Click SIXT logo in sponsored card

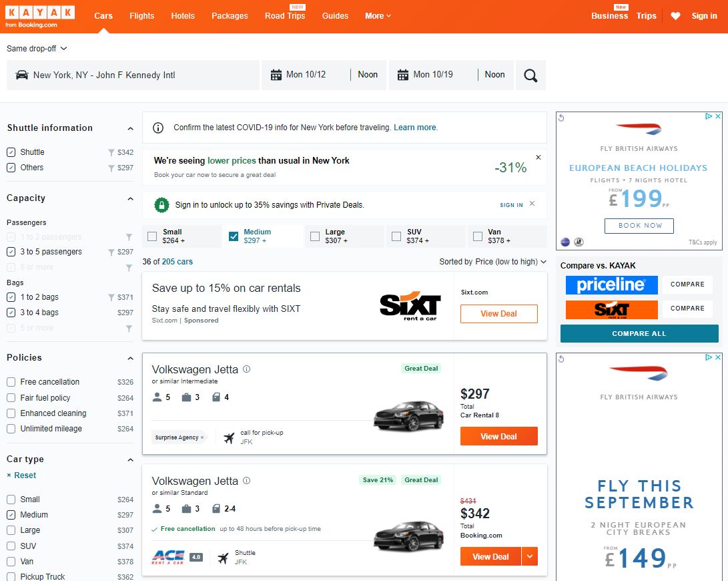(410, 306)
